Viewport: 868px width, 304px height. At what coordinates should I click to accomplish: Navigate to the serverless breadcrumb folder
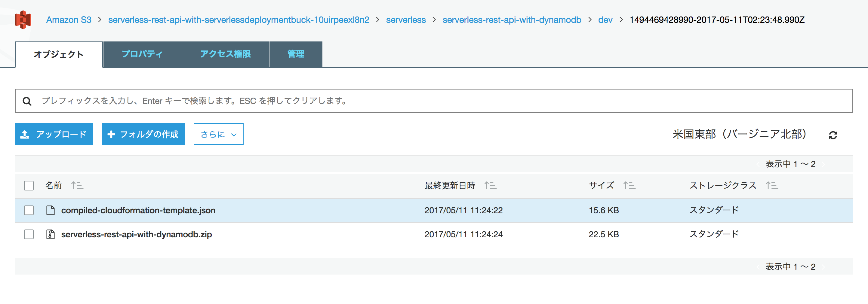point(406,20)
